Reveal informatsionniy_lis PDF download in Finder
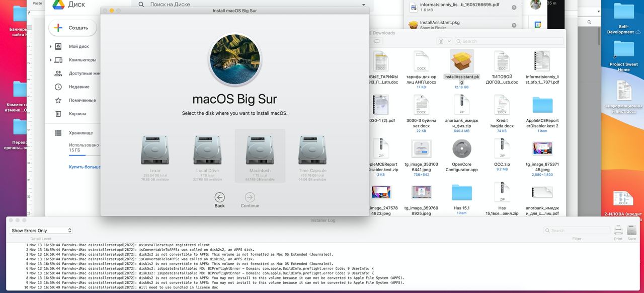The width and height of the screenshot is (644, 293). coord(514,8)
